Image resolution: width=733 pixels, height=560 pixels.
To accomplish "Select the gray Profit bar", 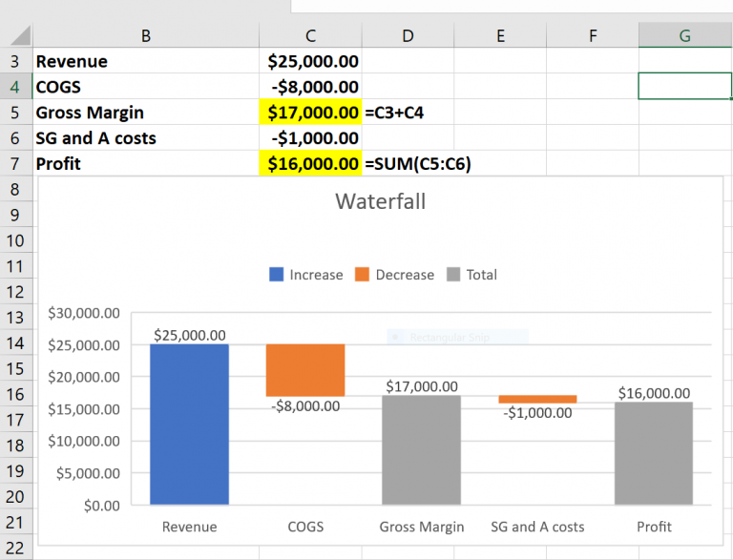I will coord(654,453).
